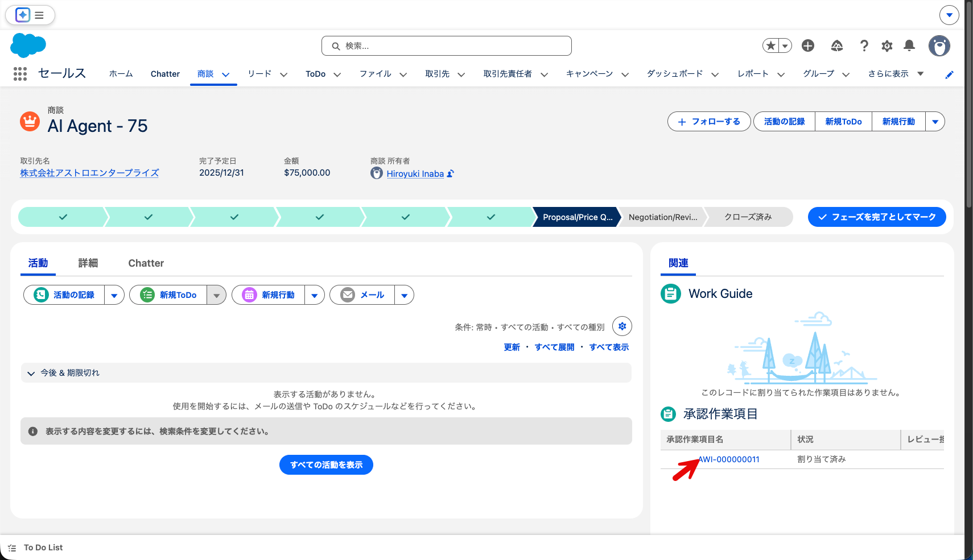Image resolution: width=973 pixels, height=560 pixels.
Task: Click the すべての活動を表示 button
Action: click(x=326, y=465)
